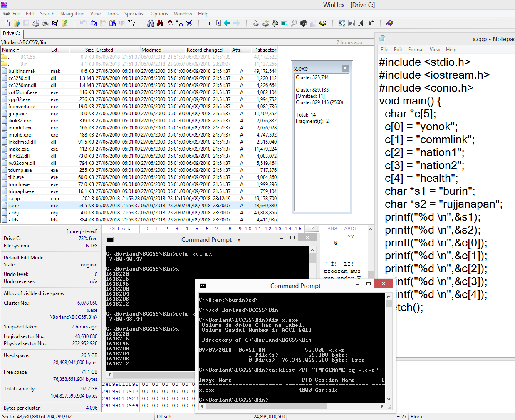Open the Open Disk drive icon
The image size is (515, 420).
(x=256, y=23)
